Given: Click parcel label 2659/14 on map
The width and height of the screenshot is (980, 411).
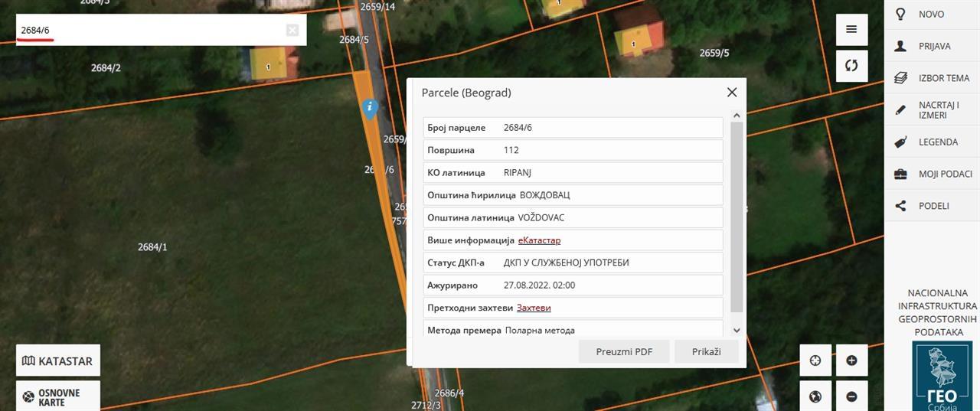Looking at the screenshot, I should coord(377,7).
